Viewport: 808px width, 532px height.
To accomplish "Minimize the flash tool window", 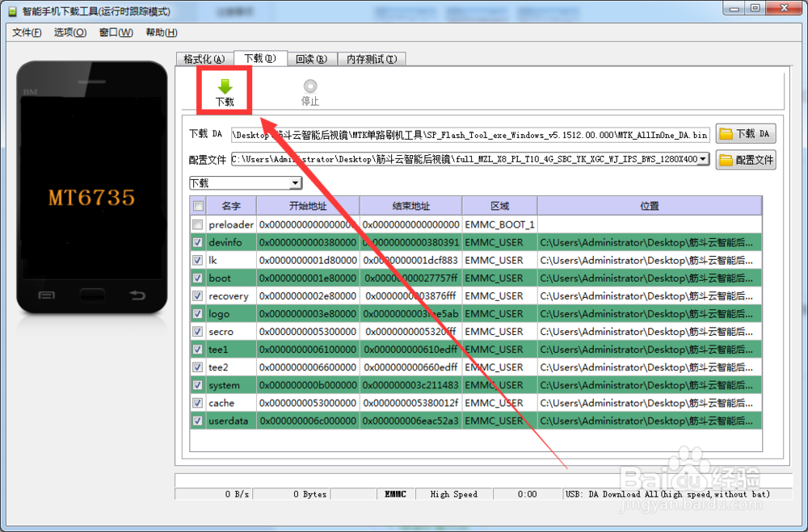I will click(x=734, y=8).
